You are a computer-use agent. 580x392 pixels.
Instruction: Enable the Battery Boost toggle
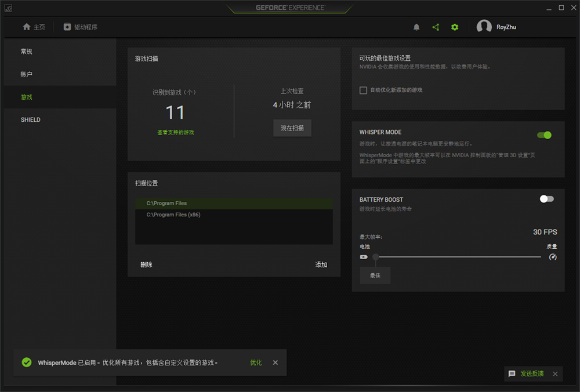pyautogui.click(x=546, y=199)
